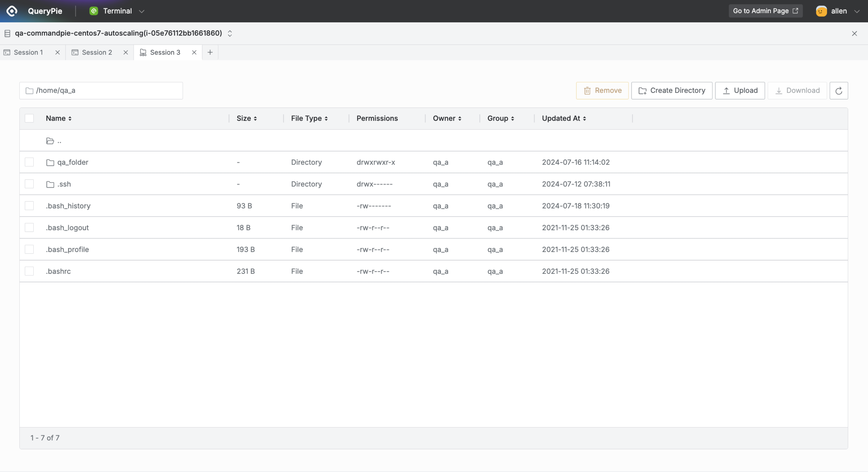Toggle the select-all header checkbox
Screen dimensions: 868x472
pyautogui.click(x=29, y=118)
